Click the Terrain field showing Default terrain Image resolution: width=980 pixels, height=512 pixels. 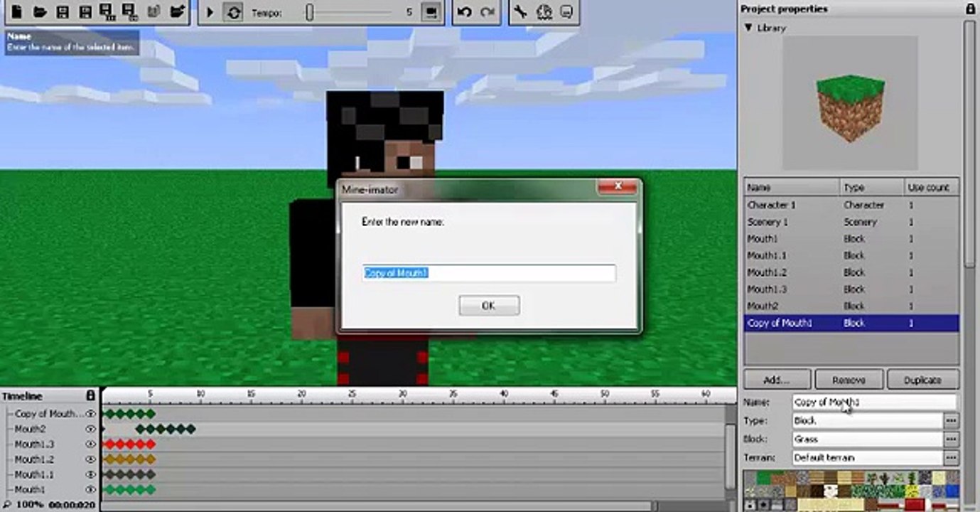867,458
